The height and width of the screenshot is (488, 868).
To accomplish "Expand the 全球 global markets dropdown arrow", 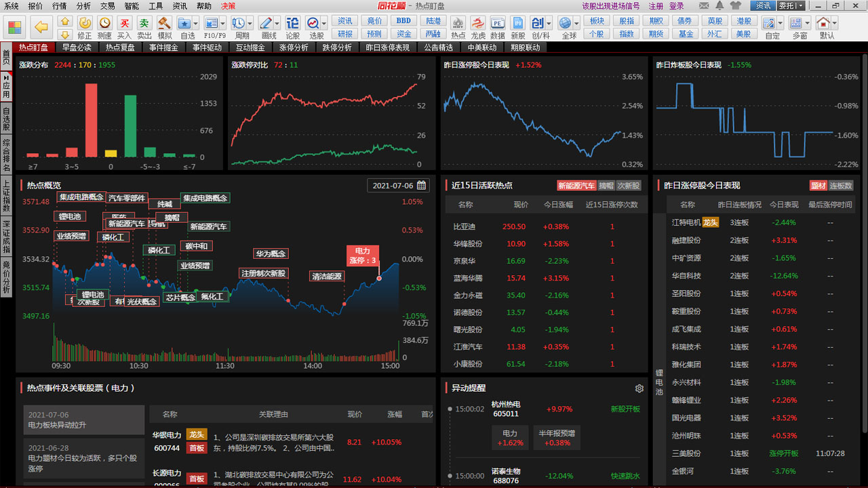I will 577,23.
